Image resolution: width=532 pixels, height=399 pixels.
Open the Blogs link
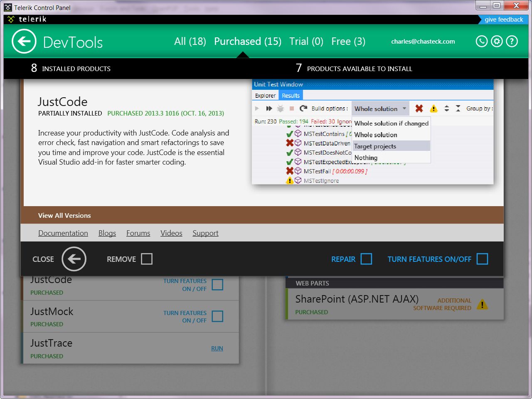(107, 233)
